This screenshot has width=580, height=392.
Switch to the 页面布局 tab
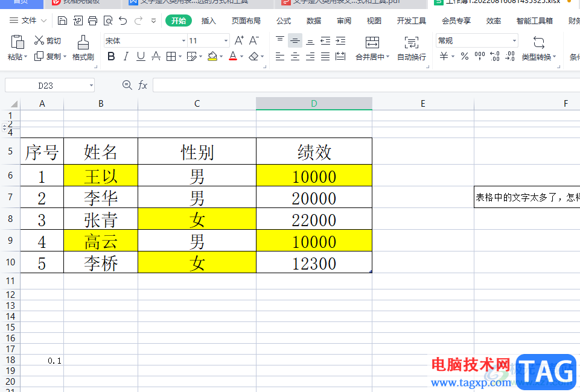(246, 21)
